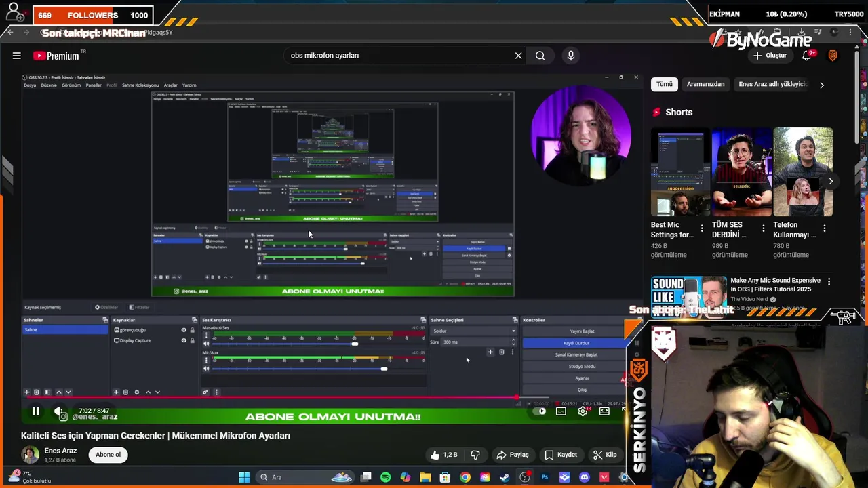Open the 'Best Mic Settings for...' Short

[x=680, y=171]
